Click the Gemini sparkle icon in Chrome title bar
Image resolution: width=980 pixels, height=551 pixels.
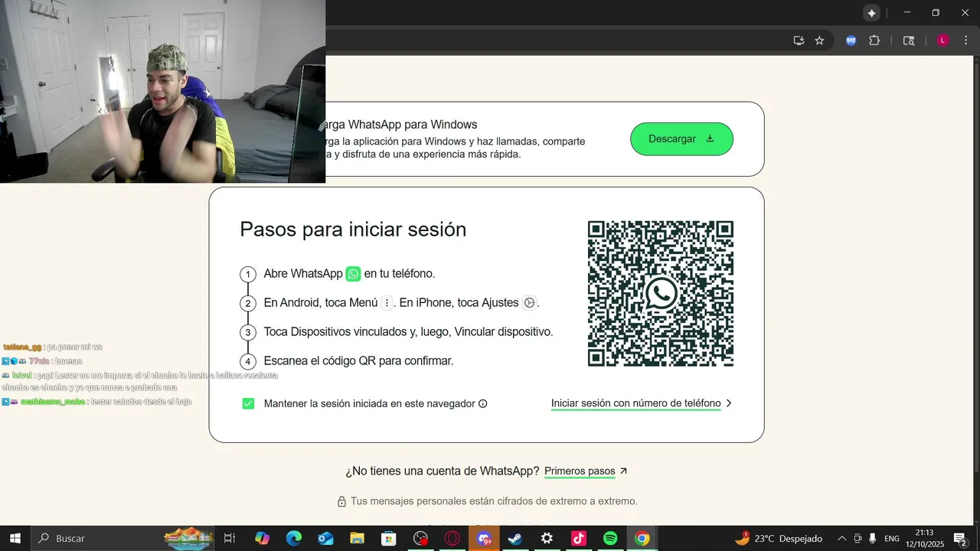click(x=871, y=13)
